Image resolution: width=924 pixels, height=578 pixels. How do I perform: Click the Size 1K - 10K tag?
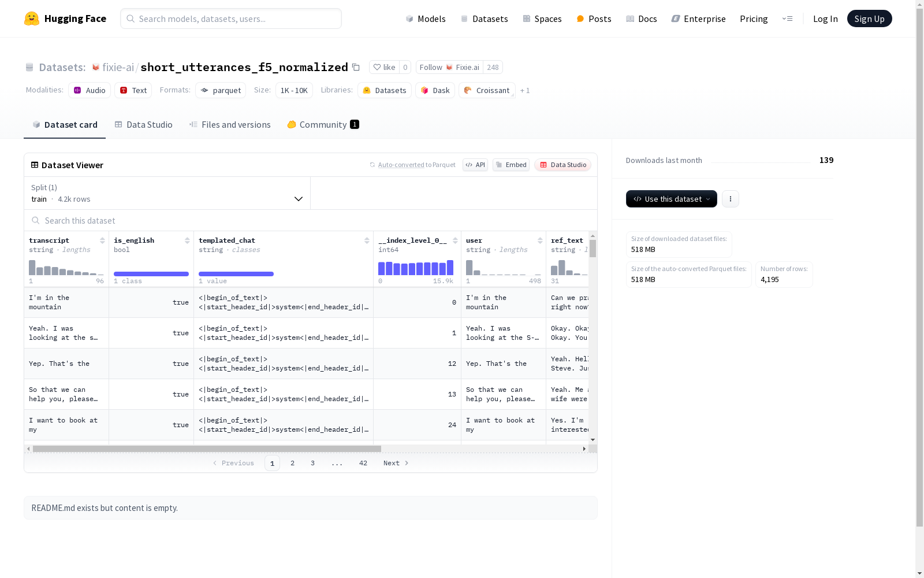click(294, 90)
